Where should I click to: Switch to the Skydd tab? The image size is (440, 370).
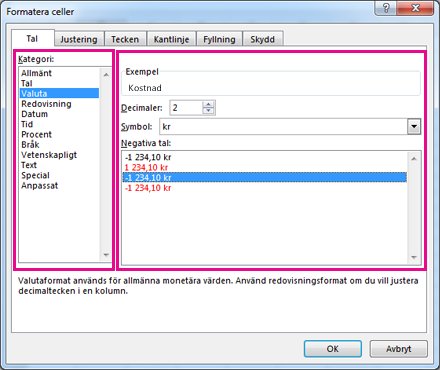pyautogui.click(x=263, y=39)
